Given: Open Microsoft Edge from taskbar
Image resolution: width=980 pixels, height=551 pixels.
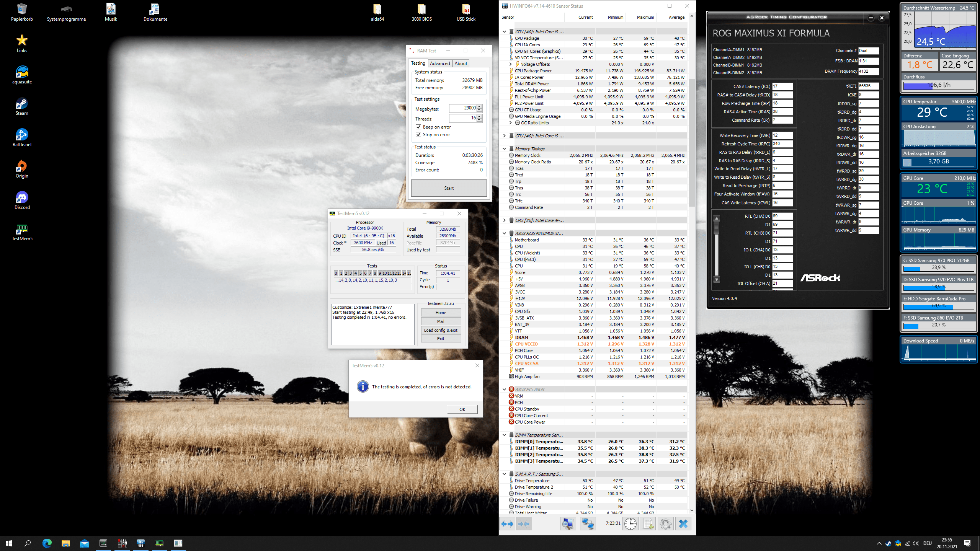Looking at the screenshot, I should (47, 543).
